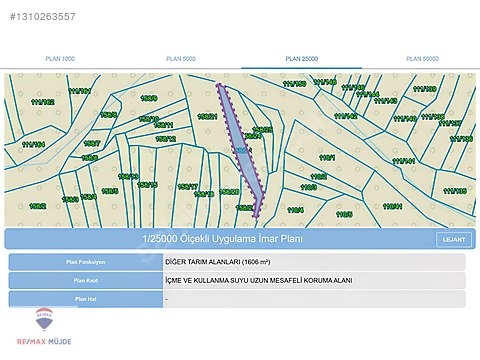Click parcel 158/7 on the map
This screenshot has width=480, height=360.
tap(92, 144)
